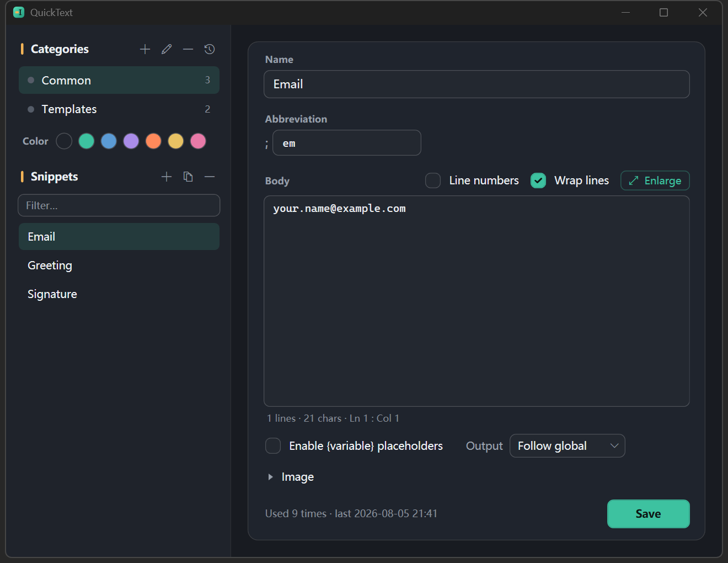The width and height of the screenshot is (728, 563).
Task: Choose the empty no-color swatch
Action: tap(64, 141)
